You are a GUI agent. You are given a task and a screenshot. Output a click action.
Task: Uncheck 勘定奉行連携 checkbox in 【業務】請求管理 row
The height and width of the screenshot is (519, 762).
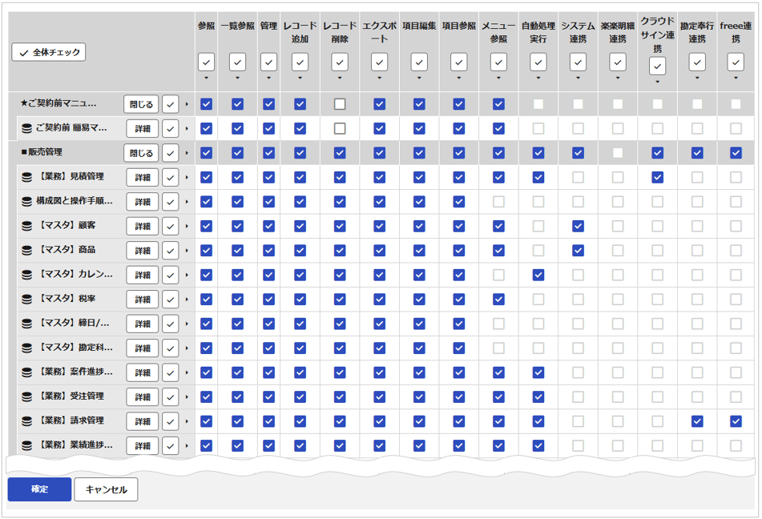tap(697, 421)
